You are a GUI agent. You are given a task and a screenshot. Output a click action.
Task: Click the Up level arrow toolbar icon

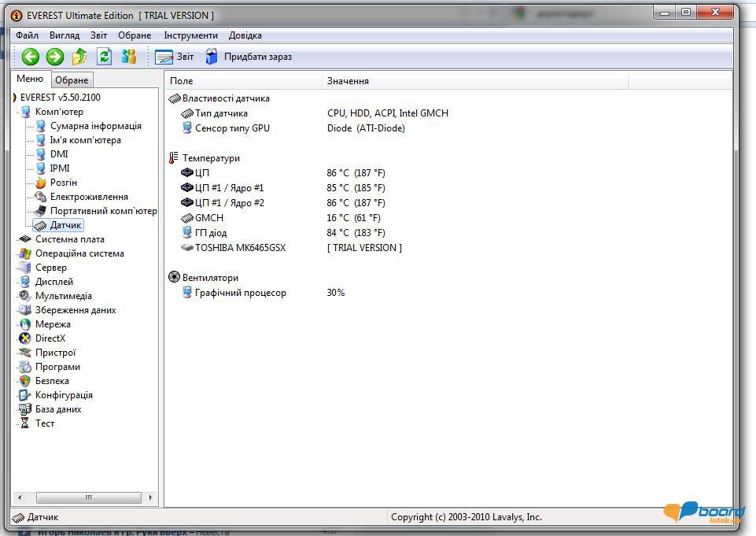[x=79, y=57]
